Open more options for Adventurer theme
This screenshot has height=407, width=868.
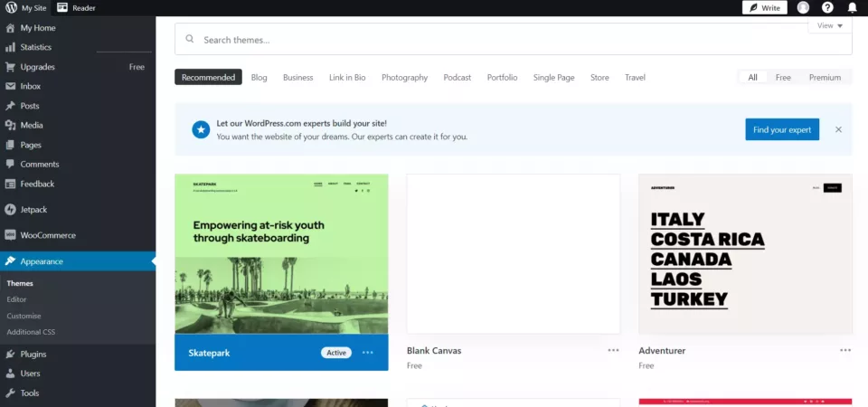pos(845,351)
